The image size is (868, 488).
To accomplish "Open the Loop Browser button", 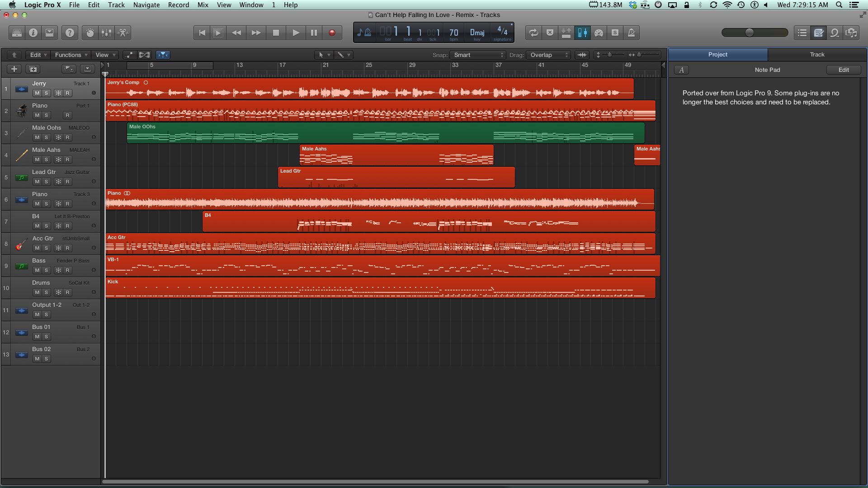I will (x=835, y=33).
